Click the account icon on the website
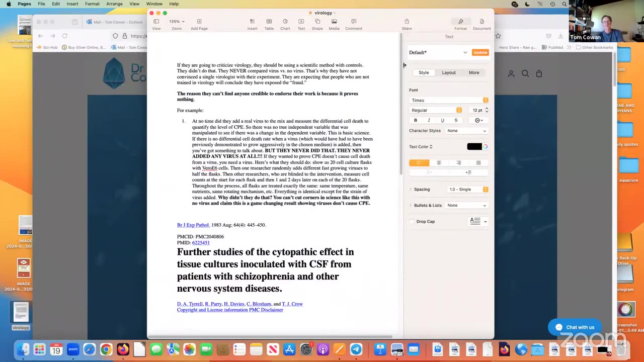644x362 pixels. [x=511, y=74]
